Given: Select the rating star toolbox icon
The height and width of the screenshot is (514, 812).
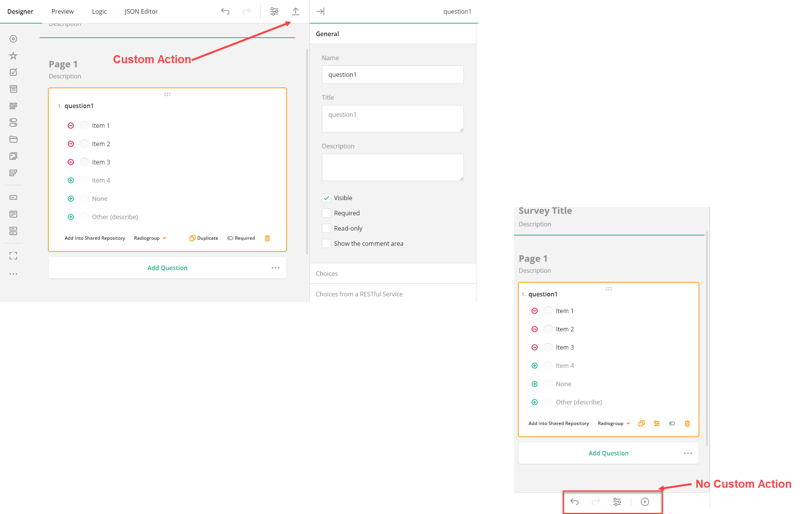Looking at the screenshot, I should (x=13, y=56).
